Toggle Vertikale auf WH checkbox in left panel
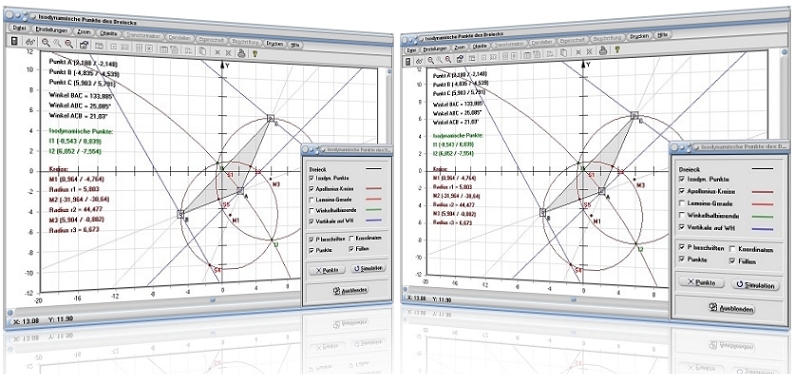 [x=311, y=220]
